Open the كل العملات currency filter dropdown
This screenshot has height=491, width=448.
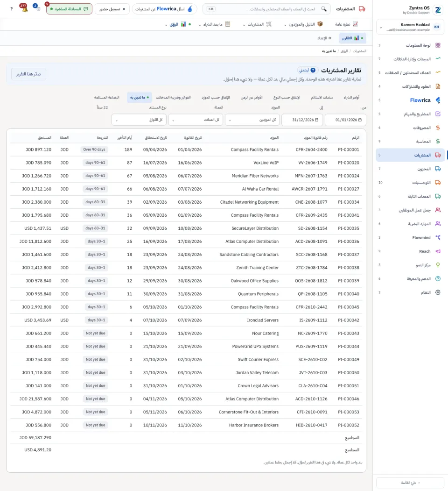point(196,120)
